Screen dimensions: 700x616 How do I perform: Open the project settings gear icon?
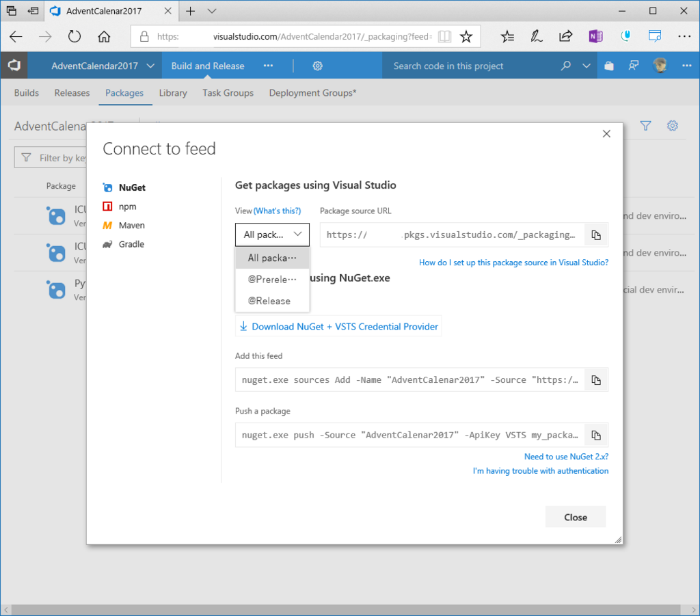[x=317, y=66]
